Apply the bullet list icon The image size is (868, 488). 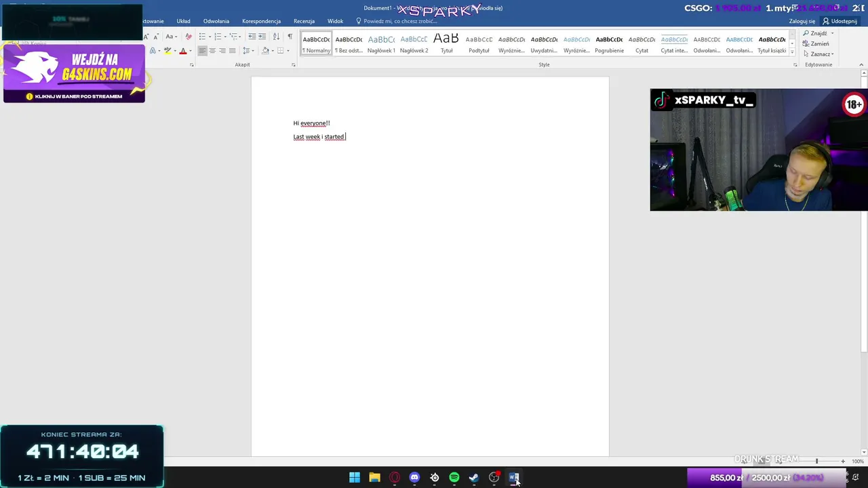[202, 37]
